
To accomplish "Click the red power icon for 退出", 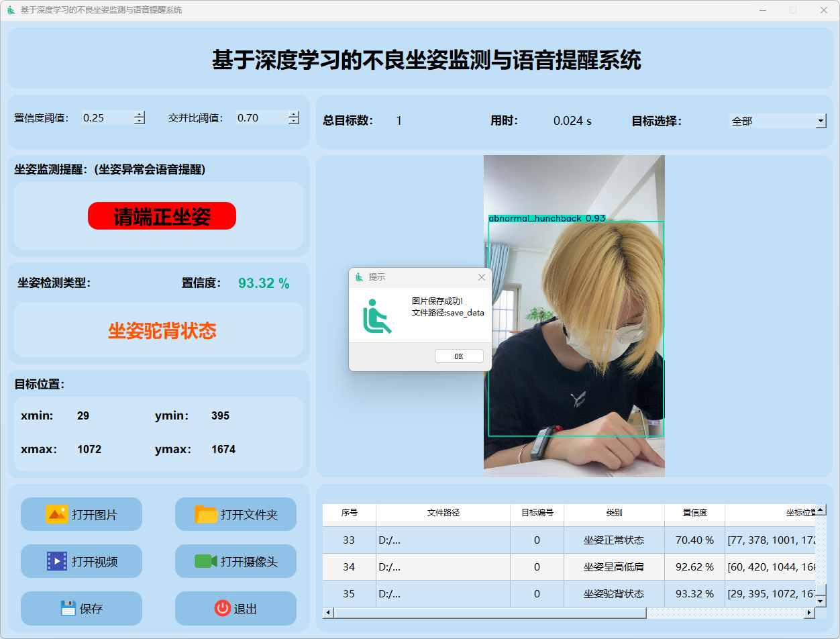I will pyautogui.click(x=222, y=608).
